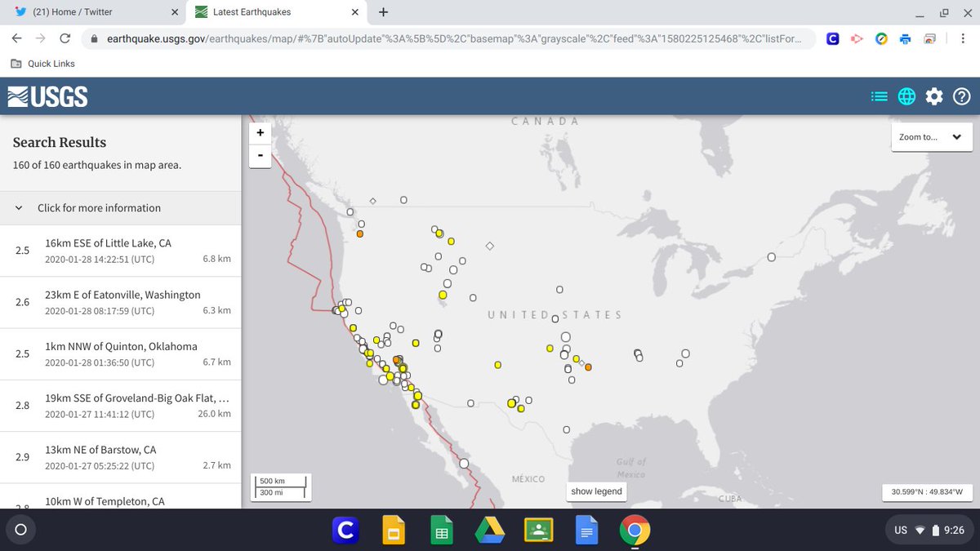Click the orange earthquake marker near Washington
980x551 pixels.
tap(359, 233)
